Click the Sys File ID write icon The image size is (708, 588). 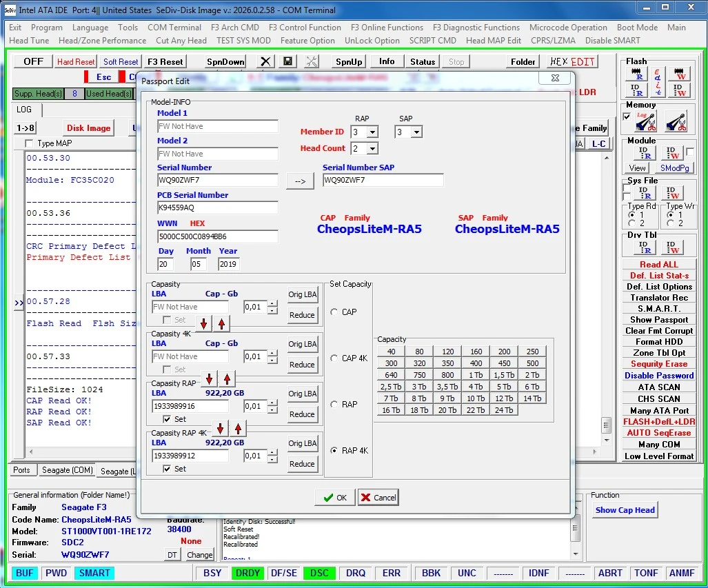(x=672, y=193)
